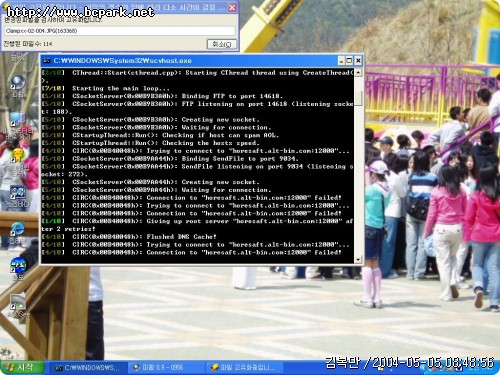Click 'Checking the hosts speed.' line
The width and height of the screenshot is (500, 375).
(x=150, y=143)
